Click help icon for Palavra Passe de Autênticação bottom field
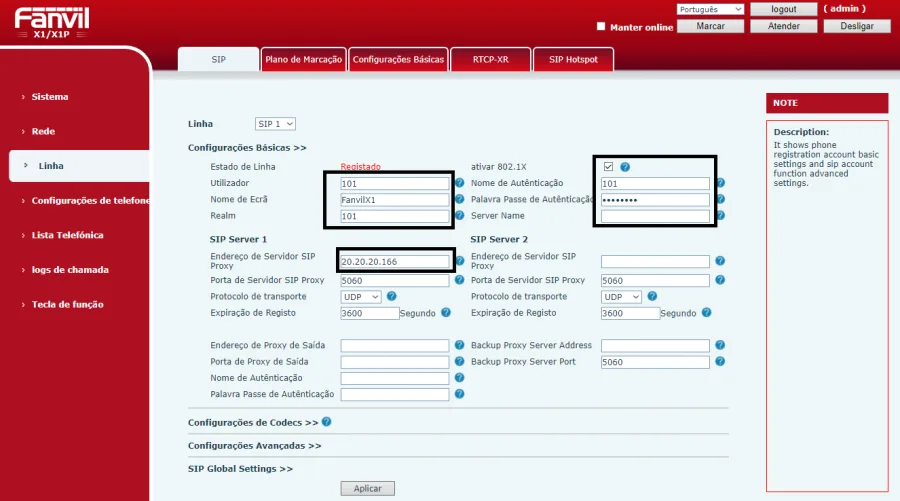900x501 pixels. (459, 394)
